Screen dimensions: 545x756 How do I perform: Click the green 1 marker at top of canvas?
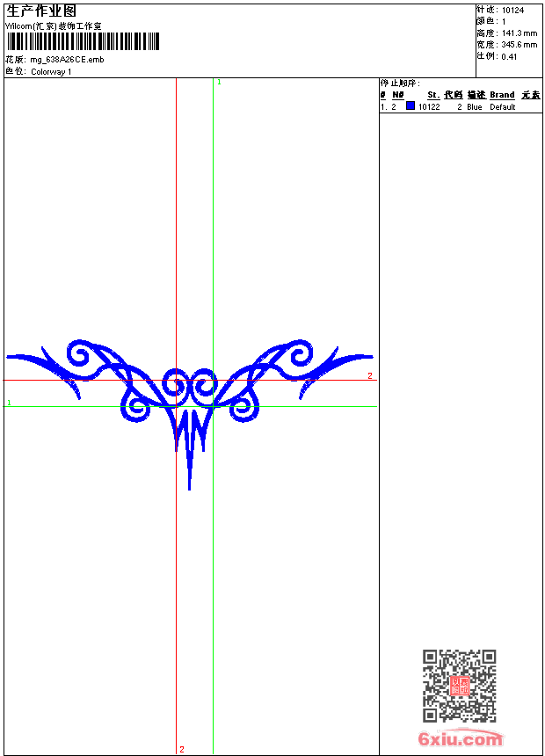coord(219,83)
